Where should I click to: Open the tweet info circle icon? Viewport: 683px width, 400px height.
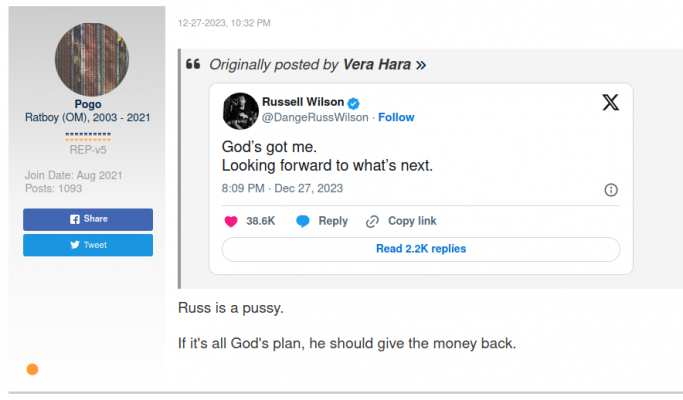coord(611,190)
